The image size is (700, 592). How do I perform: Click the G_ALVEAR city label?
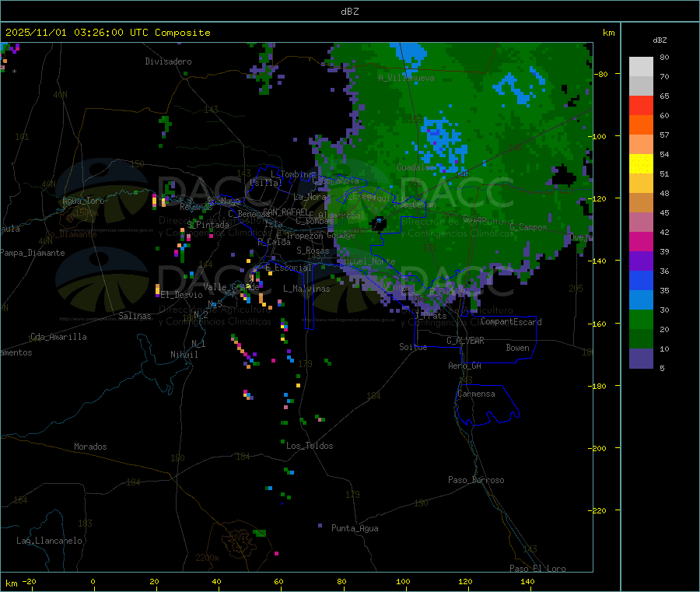(465, 341)
